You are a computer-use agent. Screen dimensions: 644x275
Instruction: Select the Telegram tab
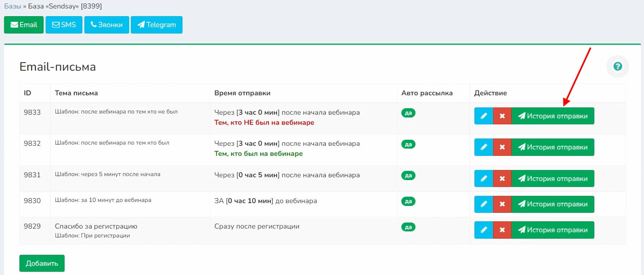tap(157, 25)
